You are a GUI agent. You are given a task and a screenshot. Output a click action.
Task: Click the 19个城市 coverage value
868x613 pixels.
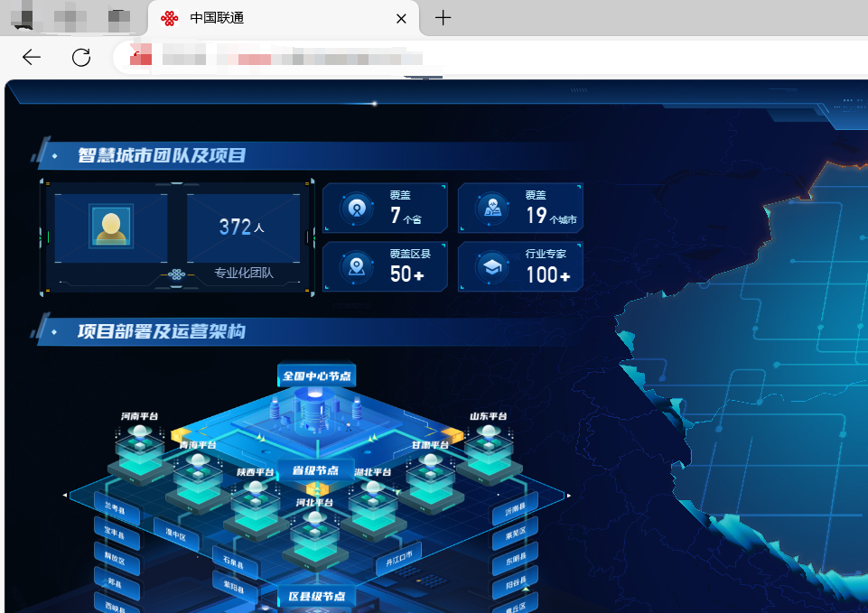coord(551,215)
